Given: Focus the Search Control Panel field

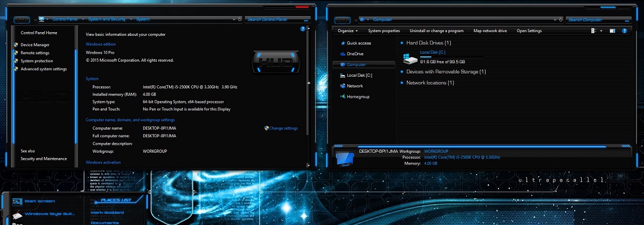Looking at the screenshot, I should 278,19.
